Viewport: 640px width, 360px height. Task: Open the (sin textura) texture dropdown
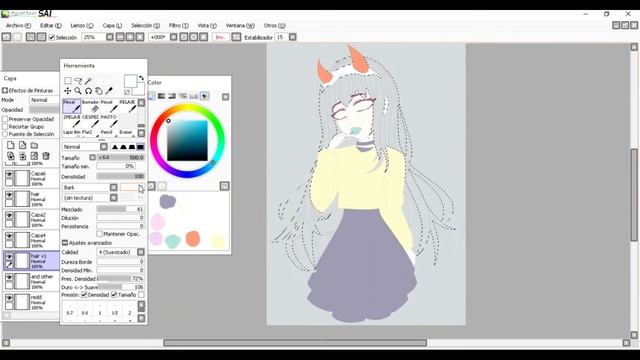(x=113, y=198)
